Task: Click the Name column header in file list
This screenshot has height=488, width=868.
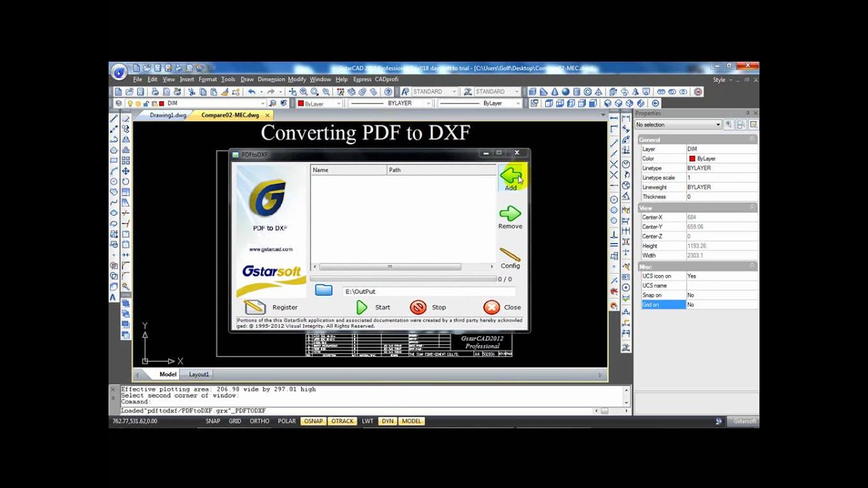Action: (x=349, y=170)
